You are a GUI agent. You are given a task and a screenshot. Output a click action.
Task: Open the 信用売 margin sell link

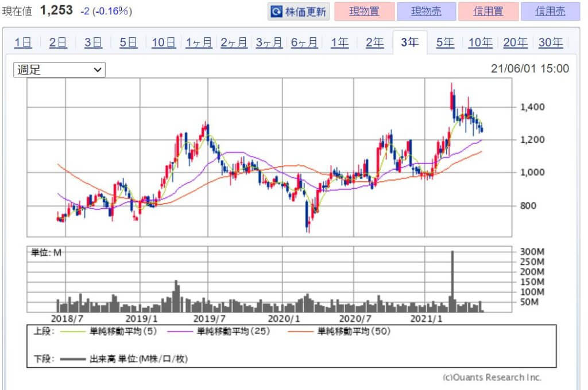coord(550,11)
